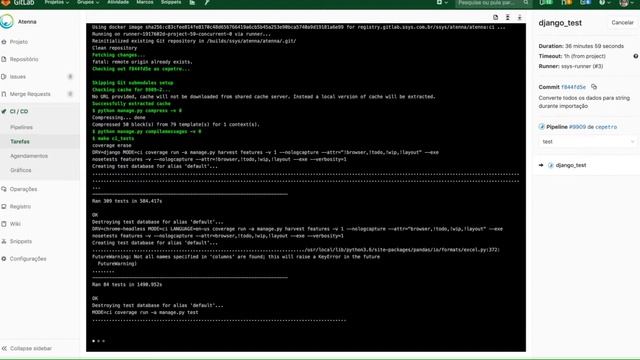
Task: Click the search magnifier icon
Action: [x=526, y=3]
